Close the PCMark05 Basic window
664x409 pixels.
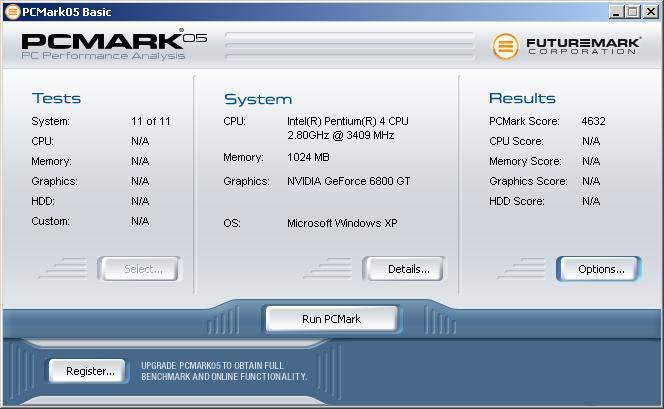tap(650, 11)
